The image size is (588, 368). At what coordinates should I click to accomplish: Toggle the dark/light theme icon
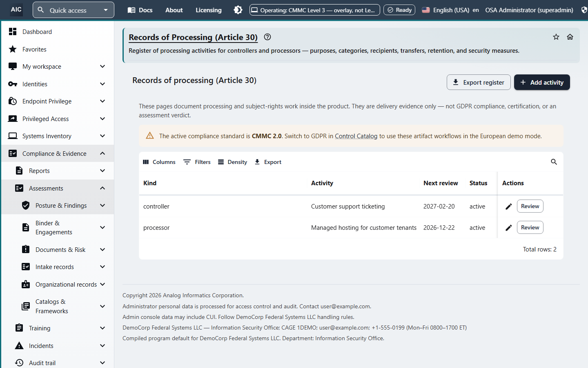point(238,10)
